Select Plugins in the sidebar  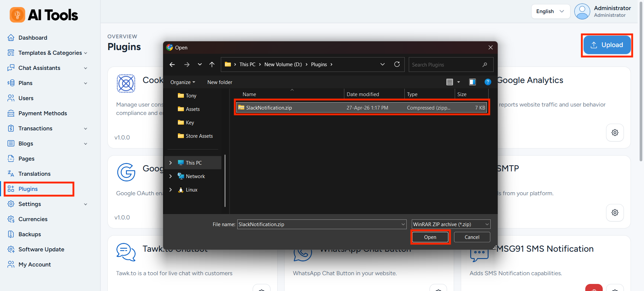click(x=28, y=189)
